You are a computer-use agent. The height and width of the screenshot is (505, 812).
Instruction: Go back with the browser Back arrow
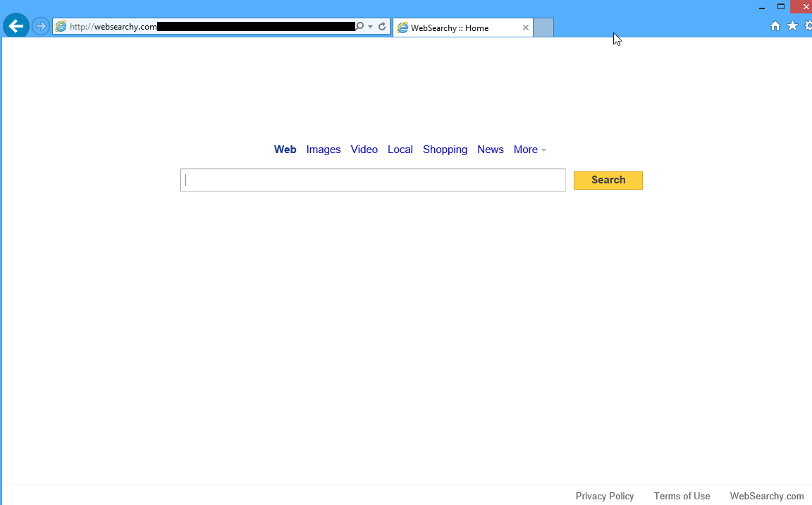pyautogui.click(x=16, y=25)
